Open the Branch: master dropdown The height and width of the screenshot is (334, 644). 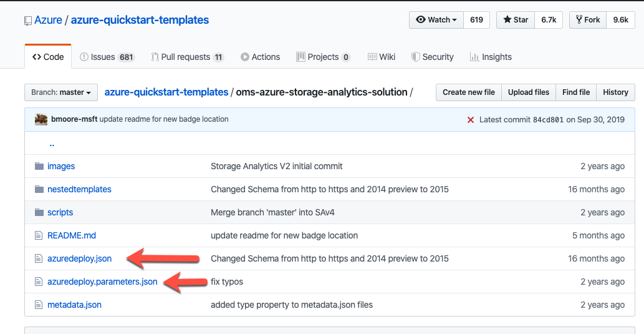coord(61,92)
